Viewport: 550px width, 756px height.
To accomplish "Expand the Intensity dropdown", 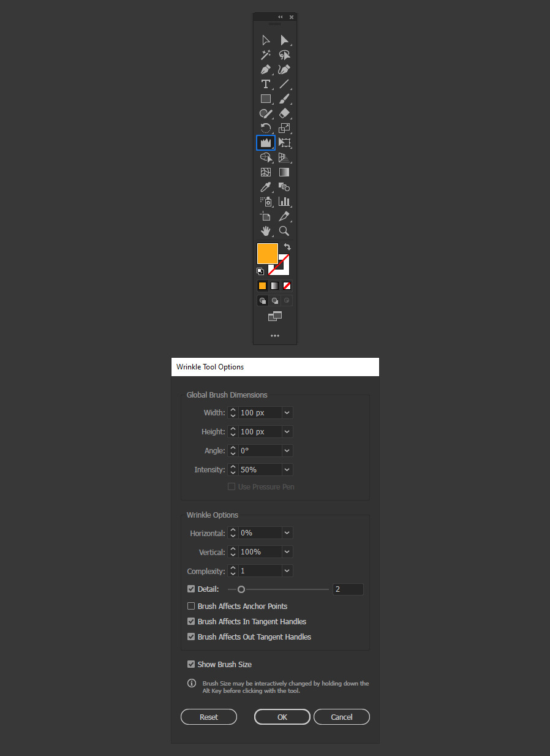I will (x=287, y=470).
